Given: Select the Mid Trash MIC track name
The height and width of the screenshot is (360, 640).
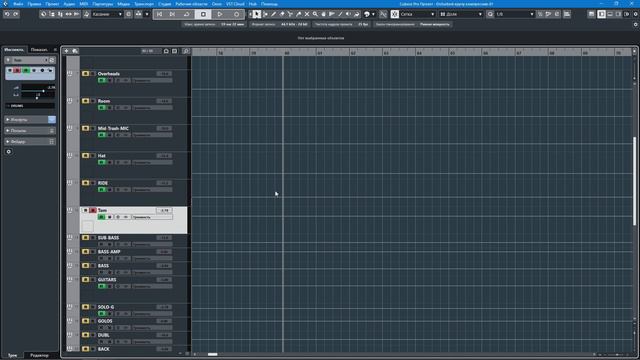Looking at the screenshot, I should 113,129.
